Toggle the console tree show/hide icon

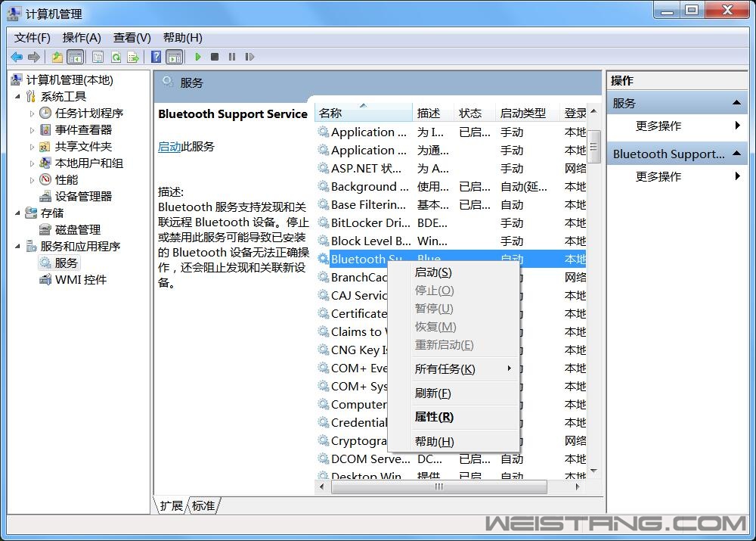[75, 57]
